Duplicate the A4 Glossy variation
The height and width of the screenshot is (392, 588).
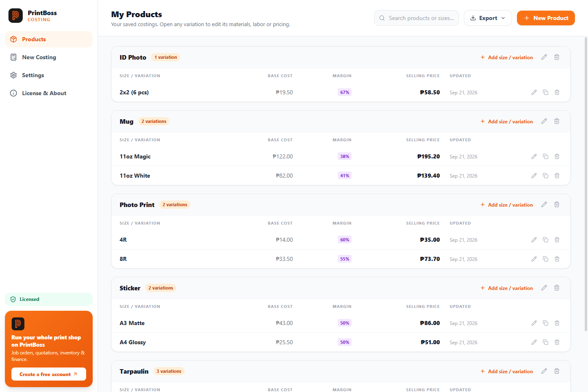[546, 342]
